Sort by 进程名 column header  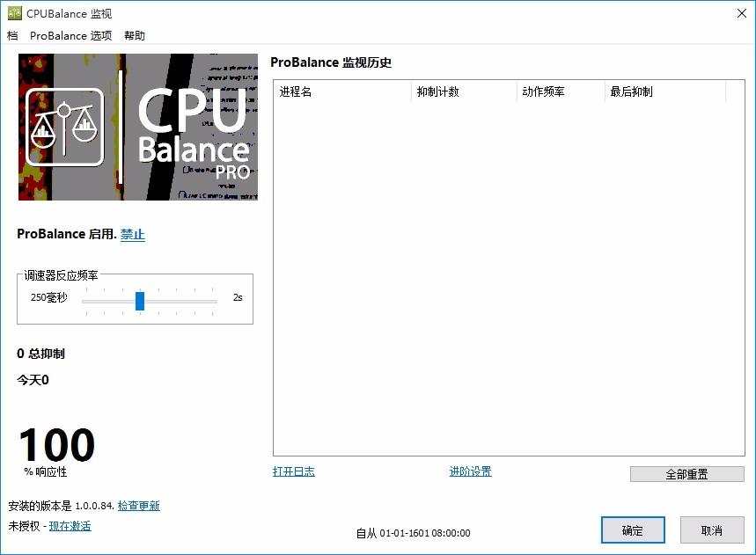click(343, 91)
